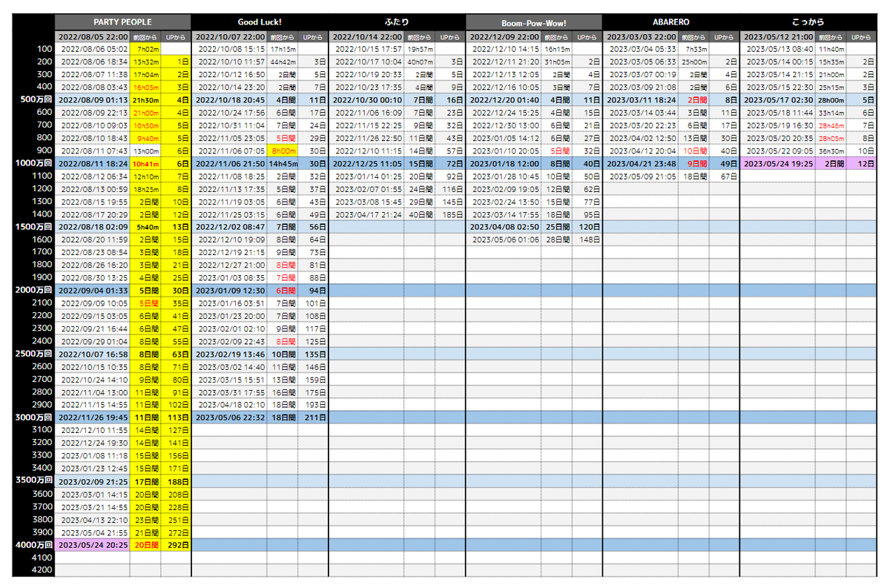Click row label 1000万回
The image size is (890, 588).
click(35, 162)
